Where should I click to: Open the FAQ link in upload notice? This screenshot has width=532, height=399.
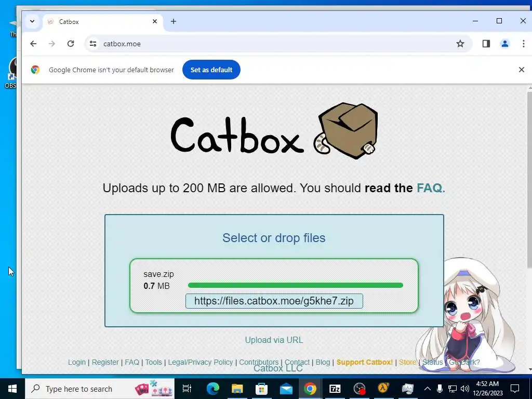pyautogui.click(x=431, y=188)
